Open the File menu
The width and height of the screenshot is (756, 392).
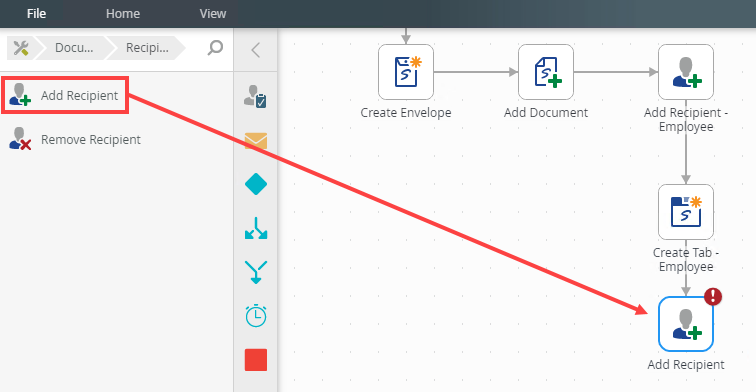pos(36,14)
